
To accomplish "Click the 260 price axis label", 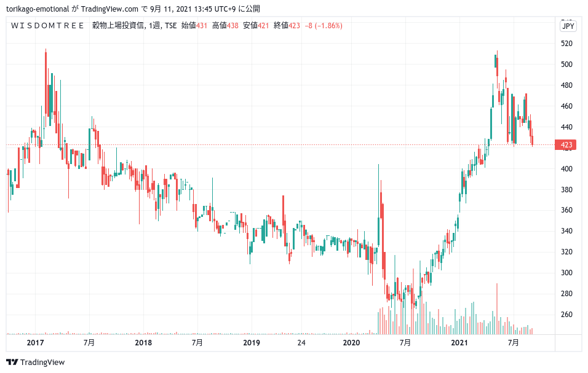I will 566,315.
